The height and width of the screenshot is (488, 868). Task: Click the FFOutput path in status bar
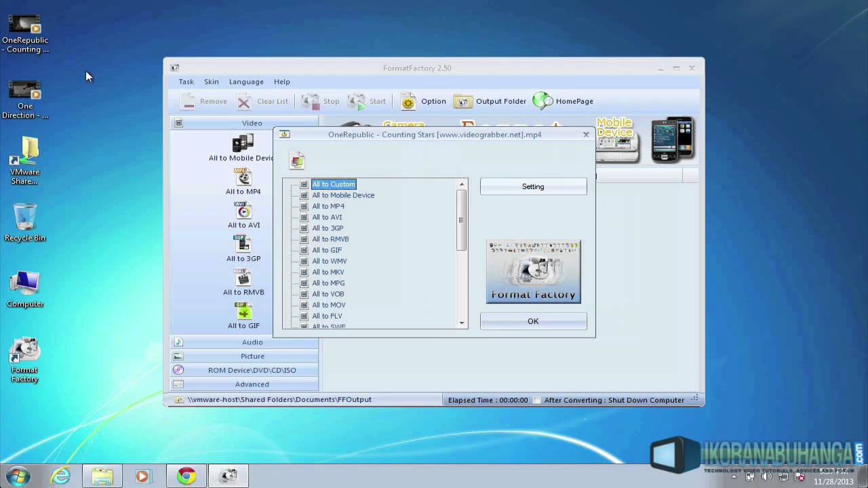[279, 400]
